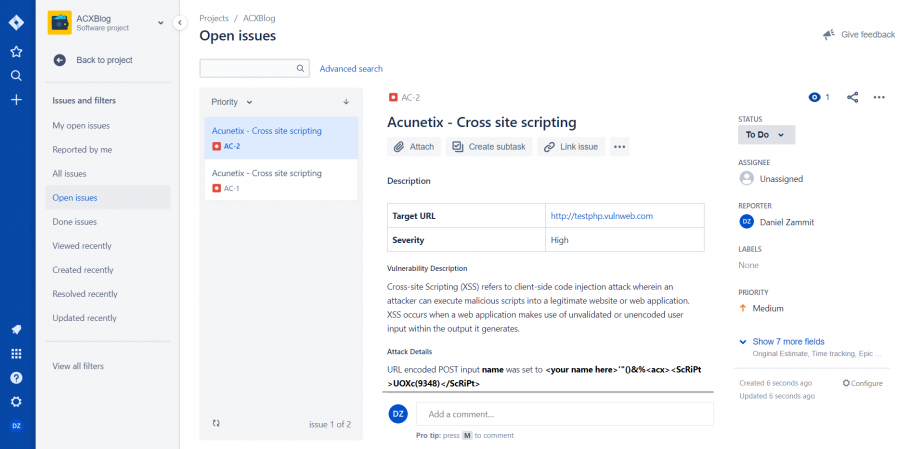This screenshot has height=449, width=910.
Task: Click the Unassigned avatar icon
Action: 746,179
